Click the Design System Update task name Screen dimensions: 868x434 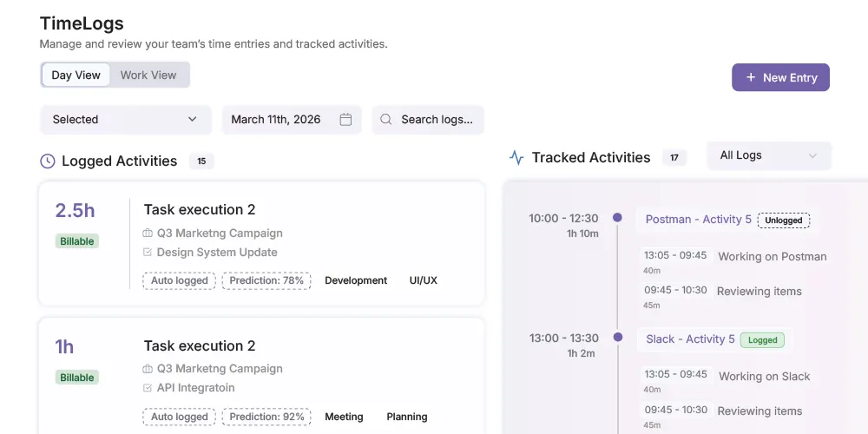(217, 253)
